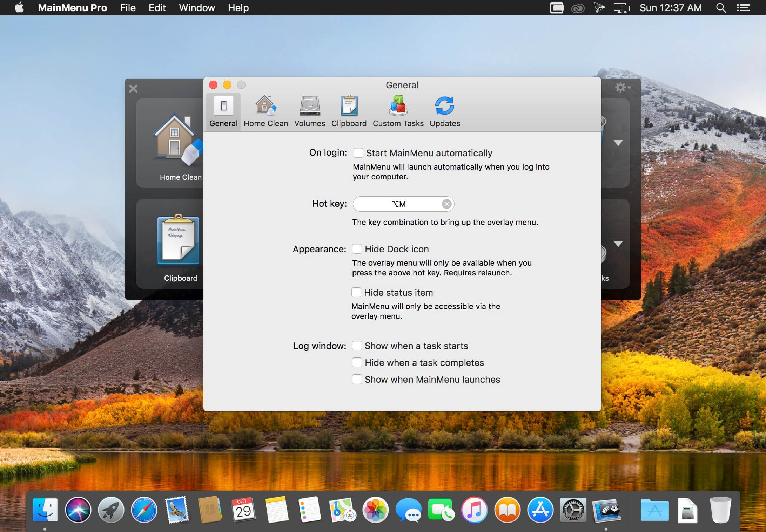Open iTunes from the Dock
766x532 pixels.
[x=474, y=510]
